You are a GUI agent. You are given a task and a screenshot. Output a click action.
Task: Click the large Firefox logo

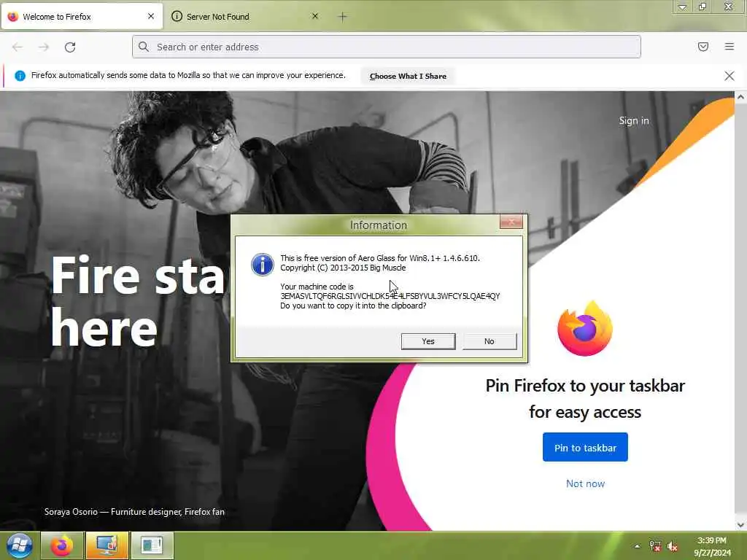(585, 329)
